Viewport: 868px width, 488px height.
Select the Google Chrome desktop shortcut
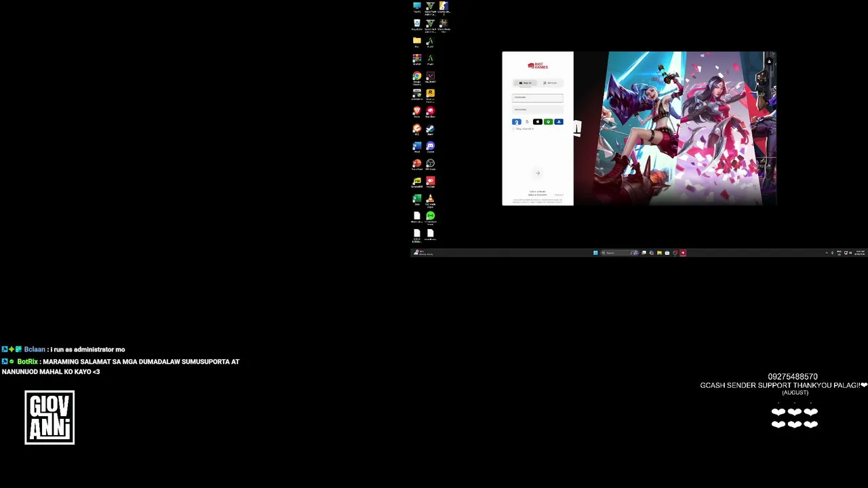tap(417, 77)
